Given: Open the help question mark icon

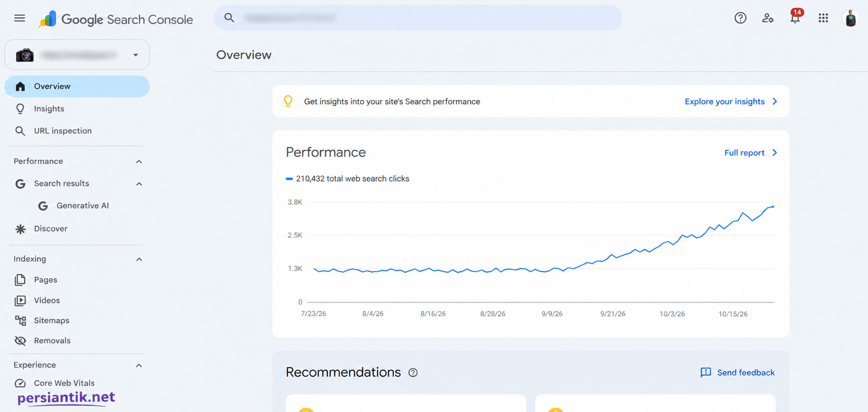Looking at the screenshot, I should coord(740,18).
